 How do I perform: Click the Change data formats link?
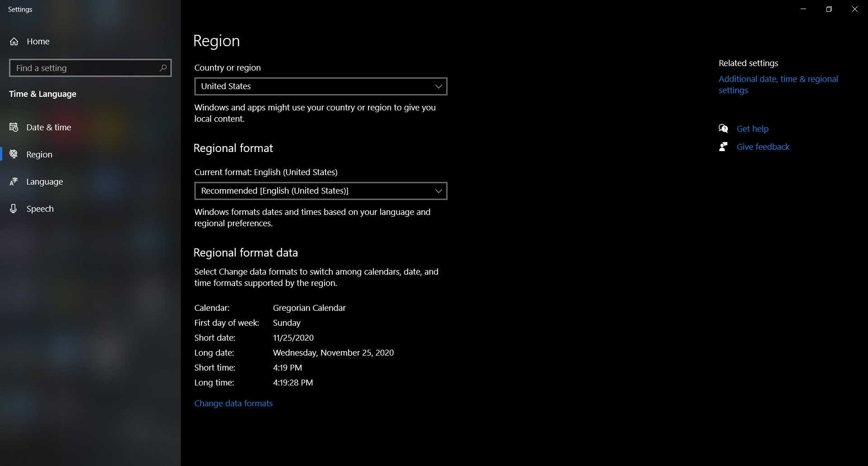point(233,403)
